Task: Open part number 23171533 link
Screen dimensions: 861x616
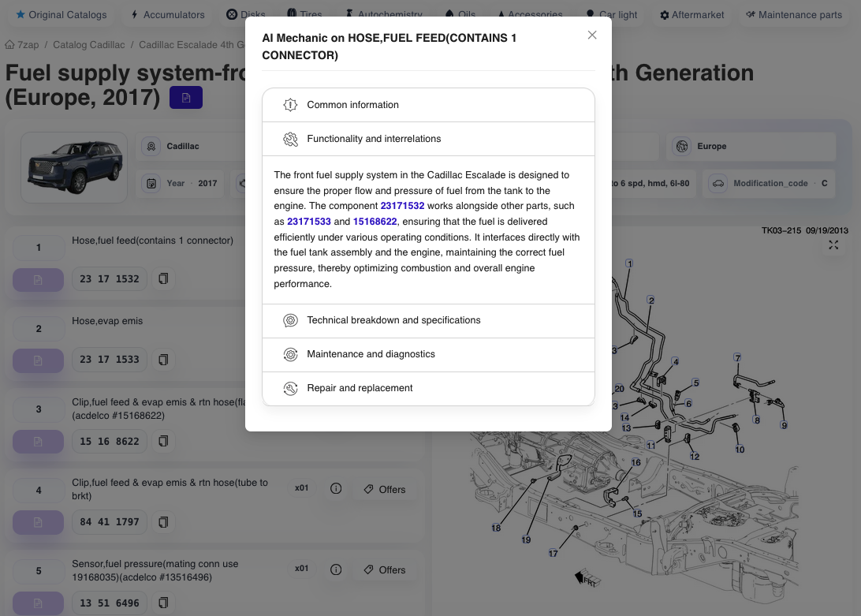Action: [x=309, y=222]
